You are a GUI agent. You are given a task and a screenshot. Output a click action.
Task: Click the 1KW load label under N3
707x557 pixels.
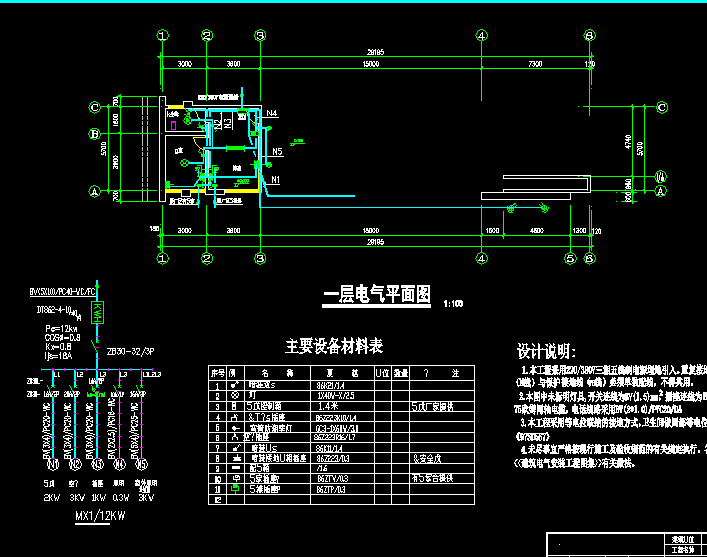(x=98, y=497)
